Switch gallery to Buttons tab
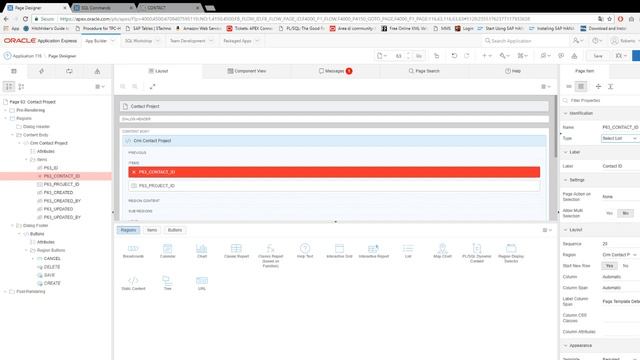640x360 pixels. point(175,230)
